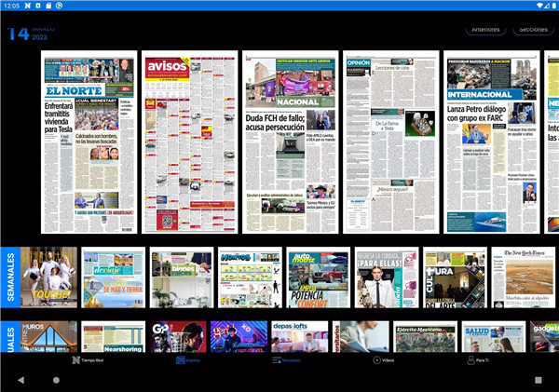Image resolution: width=559 pixels, height=392 pixels.
Task: Open the Avisos classifieds page
Action: pos(190,142)
